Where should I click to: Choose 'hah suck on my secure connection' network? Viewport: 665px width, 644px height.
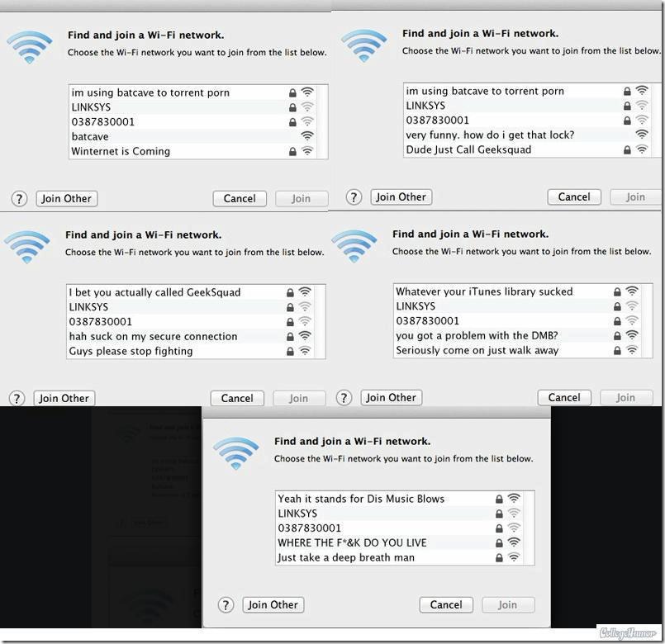coord(191,336)
